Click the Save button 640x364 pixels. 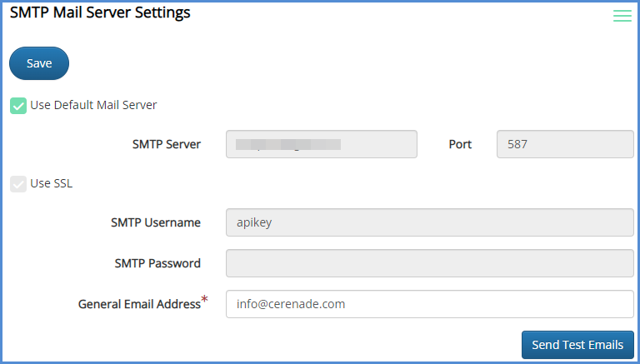[39, 63]
